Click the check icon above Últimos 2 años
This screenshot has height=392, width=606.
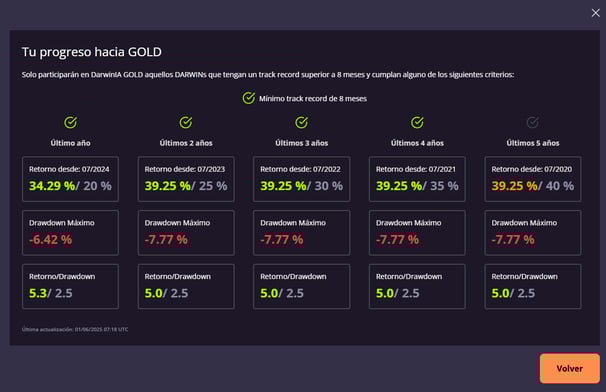click(x=186, y=123)
